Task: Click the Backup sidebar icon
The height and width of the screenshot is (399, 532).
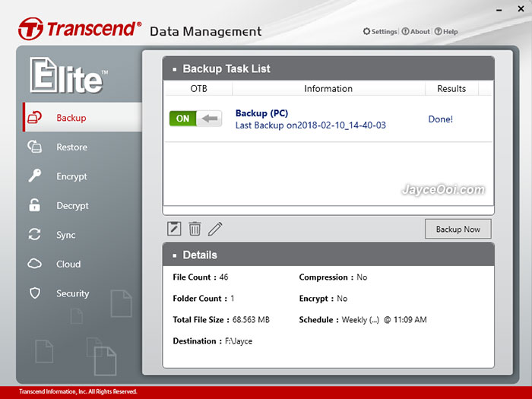Action: (34, 117)
